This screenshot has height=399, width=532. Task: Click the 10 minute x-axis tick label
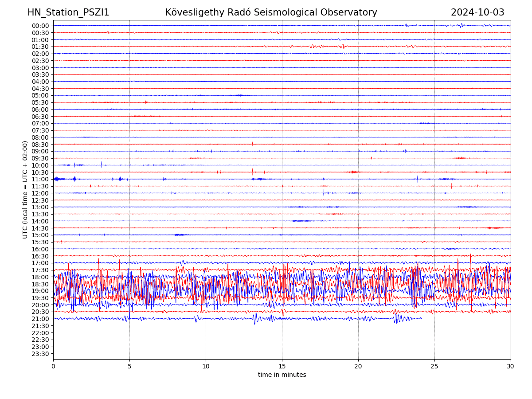pyautogui.click(x=206, y=366)
